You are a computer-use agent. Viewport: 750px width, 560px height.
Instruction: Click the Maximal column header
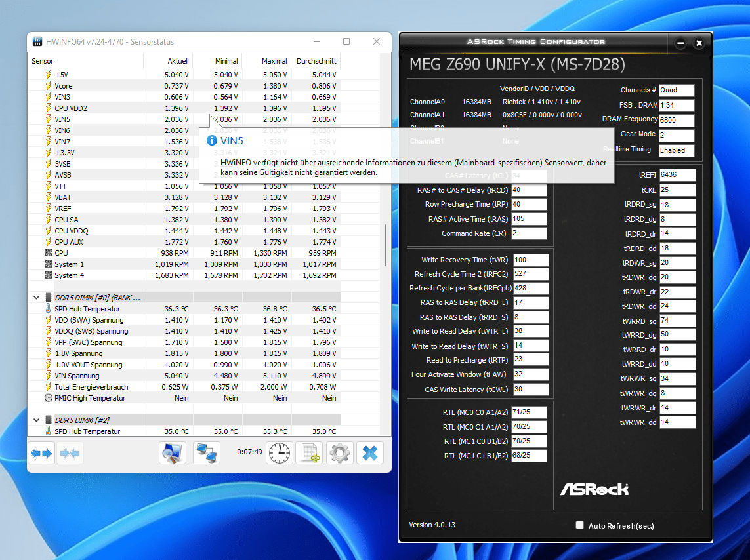point(267,61)
